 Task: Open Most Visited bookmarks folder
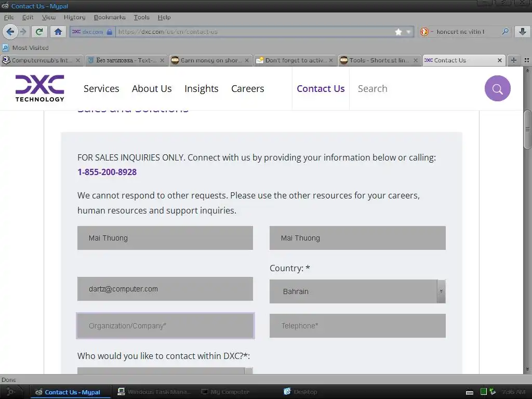pos(25,48)
